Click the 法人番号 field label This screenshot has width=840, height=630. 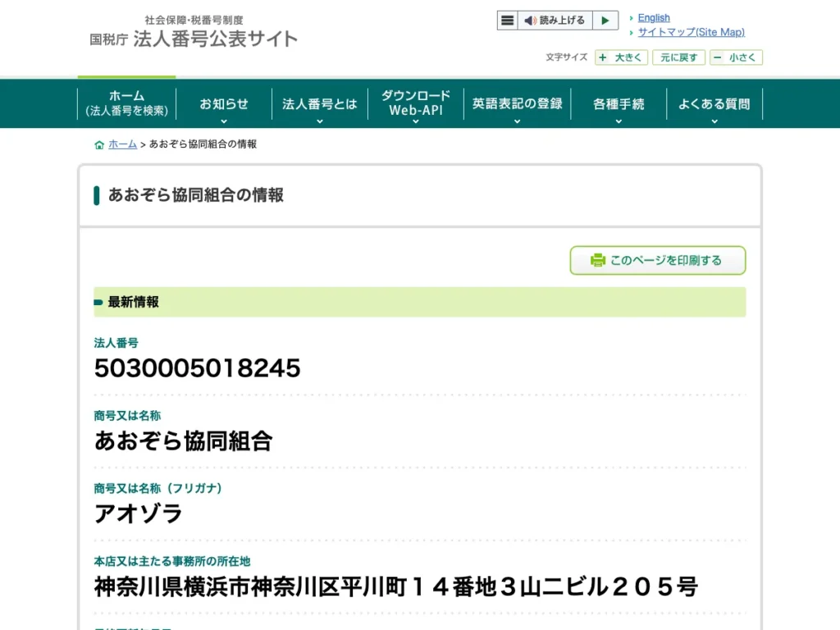[116, 343]
